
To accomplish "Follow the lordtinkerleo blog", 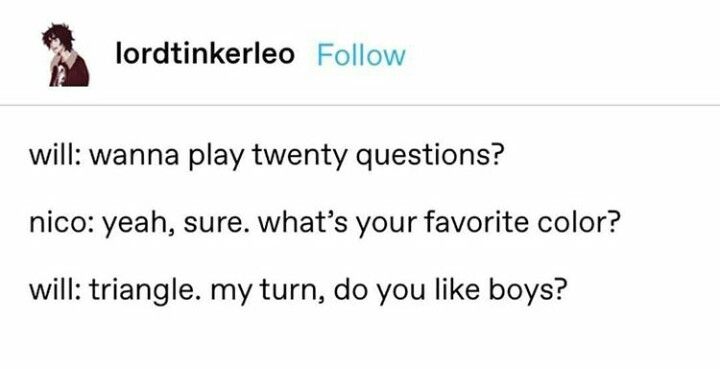I will (x=361, y=56).
